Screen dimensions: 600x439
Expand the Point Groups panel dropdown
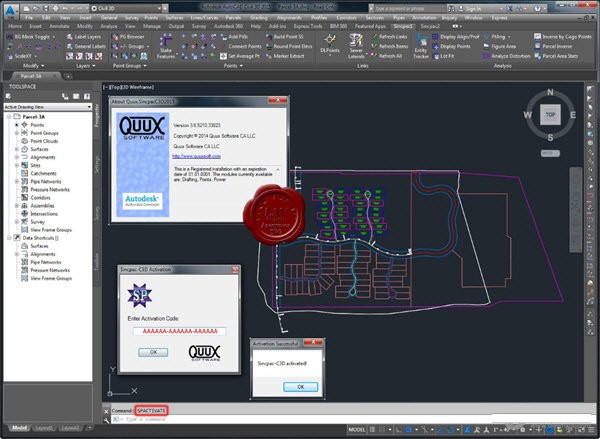pos(130,66)
